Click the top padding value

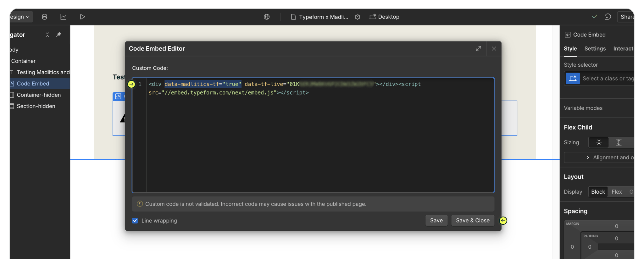click(616, 239)
